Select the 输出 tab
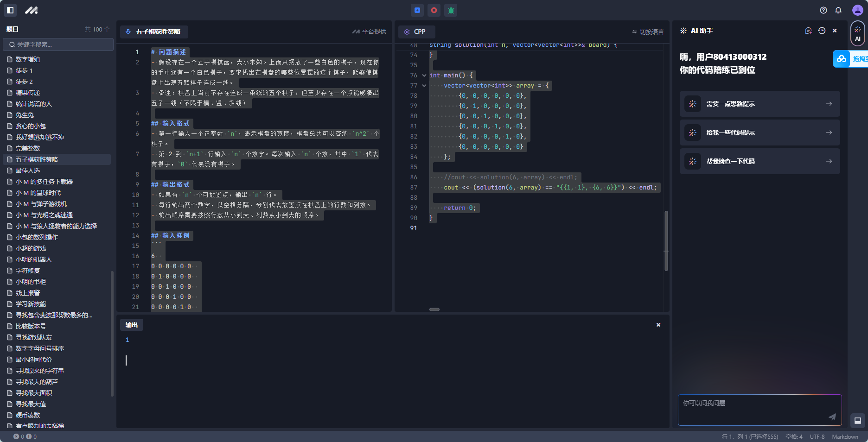 tap(132, 325)
